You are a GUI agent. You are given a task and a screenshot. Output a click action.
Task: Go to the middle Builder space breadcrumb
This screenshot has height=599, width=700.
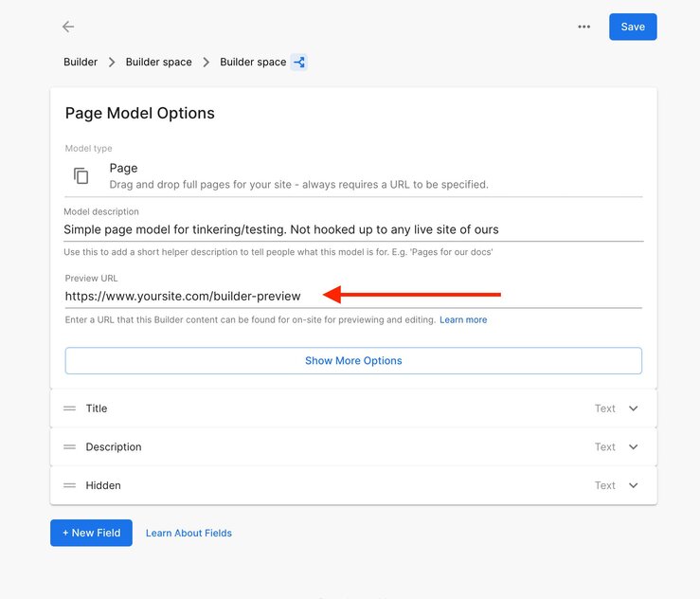(x=158, y=63)
